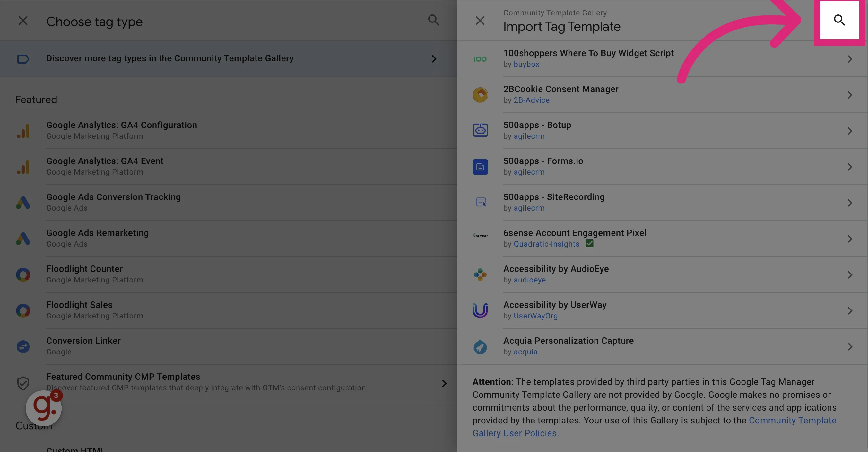Expand 100shoppers Where To Buy Widget chevron

point(850,59)
